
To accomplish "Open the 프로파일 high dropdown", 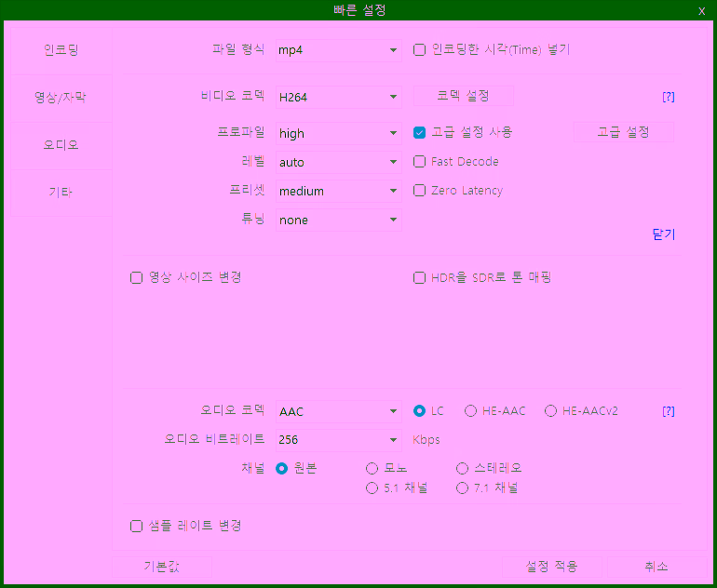I will [x=338, y=133].
